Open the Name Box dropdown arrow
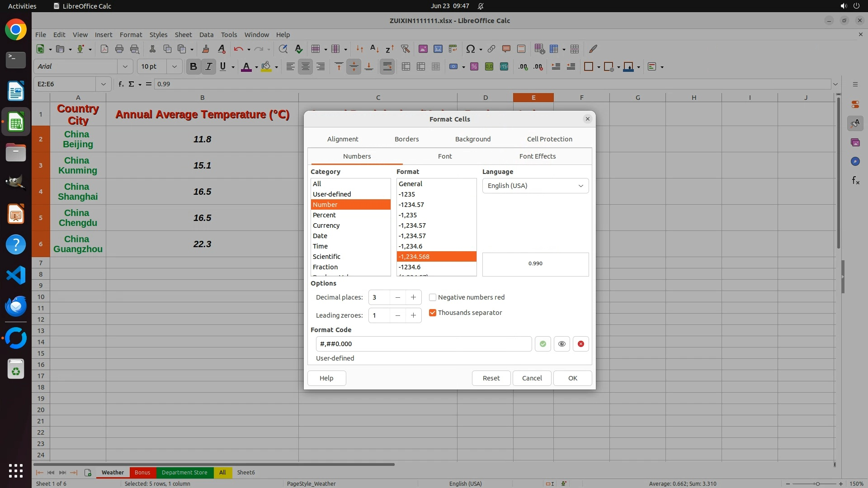 click(103, 84)
